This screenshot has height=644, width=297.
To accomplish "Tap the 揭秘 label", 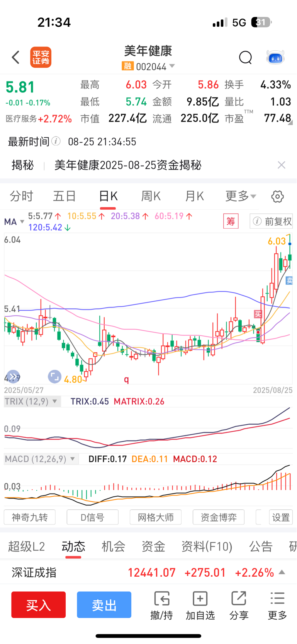I will [23, 165].
